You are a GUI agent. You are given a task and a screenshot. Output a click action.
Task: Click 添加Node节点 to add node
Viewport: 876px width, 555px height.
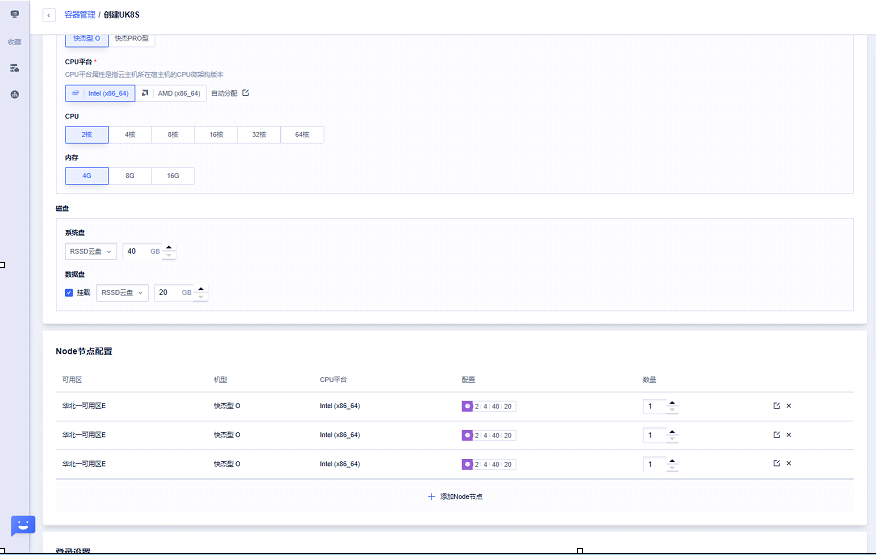coord(455,496)
